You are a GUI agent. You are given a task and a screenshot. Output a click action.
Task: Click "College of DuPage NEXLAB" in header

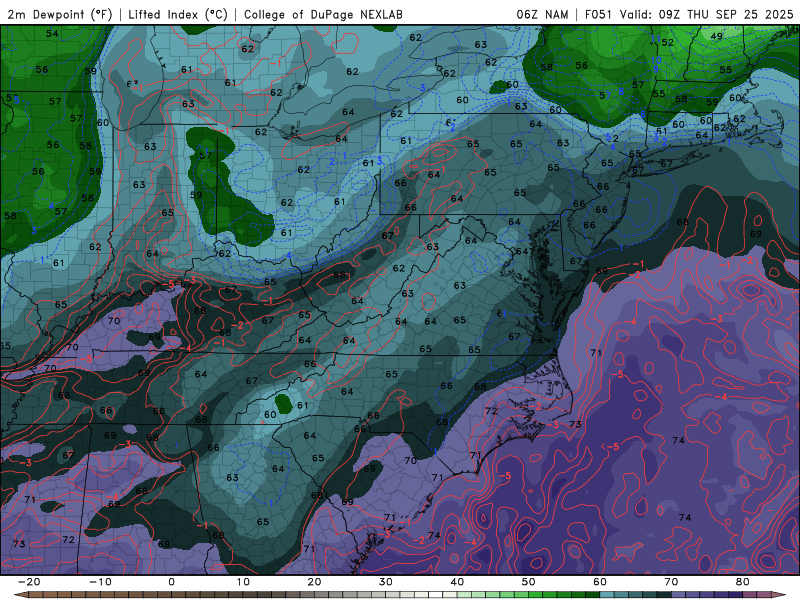click(323, 14)
